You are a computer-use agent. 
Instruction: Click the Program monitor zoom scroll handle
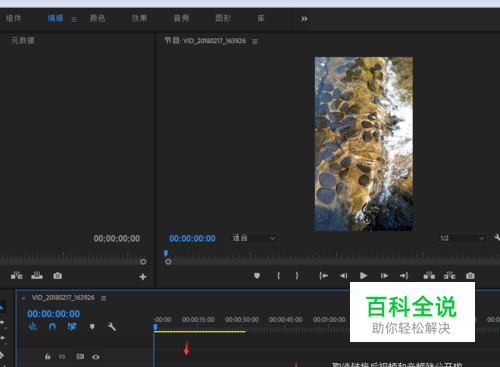168,262
